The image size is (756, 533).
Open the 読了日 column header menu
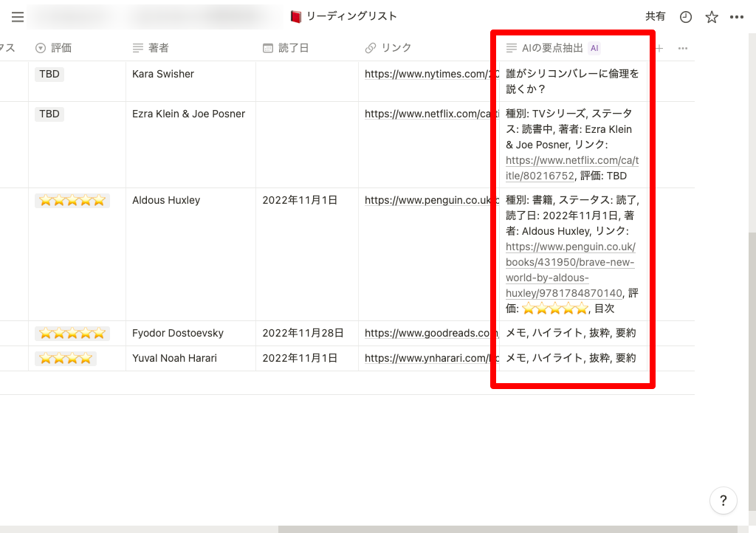coord(293,48)
